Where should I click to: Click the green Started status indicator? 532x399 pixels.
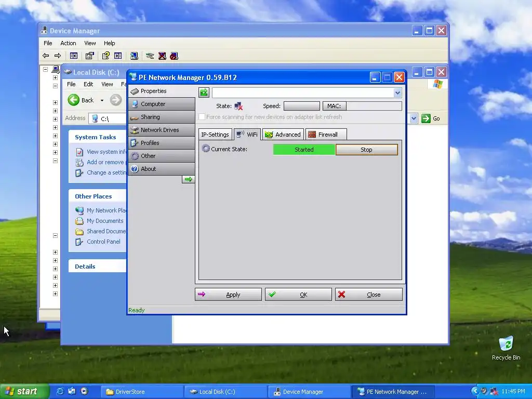(x=304, y=150)
